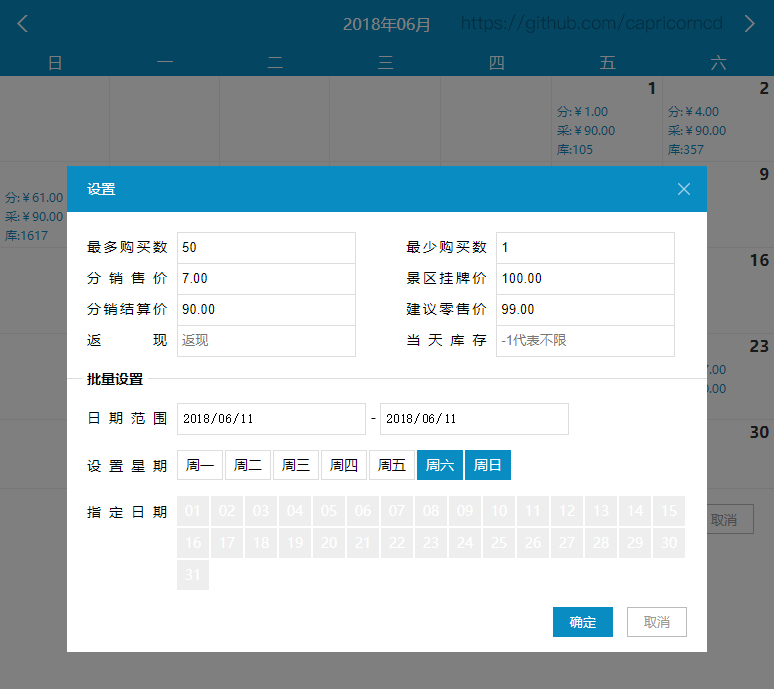This screenshot has width=774, height=689.
Task: Click calendar day number 16
Action: 759,260
